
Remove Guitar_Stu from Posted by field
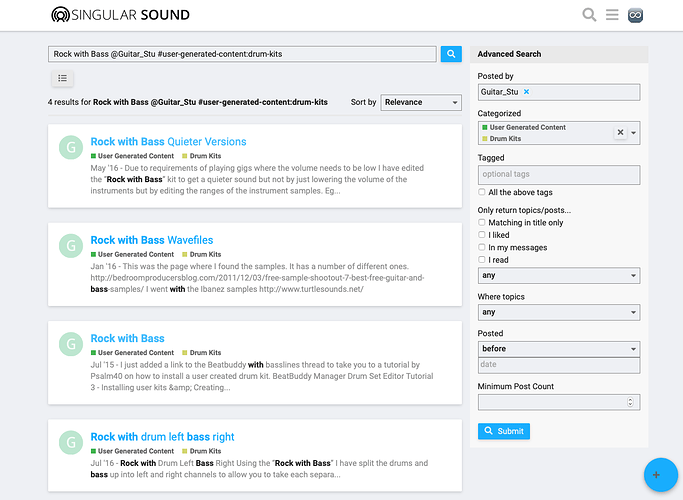tap(526, 92)
